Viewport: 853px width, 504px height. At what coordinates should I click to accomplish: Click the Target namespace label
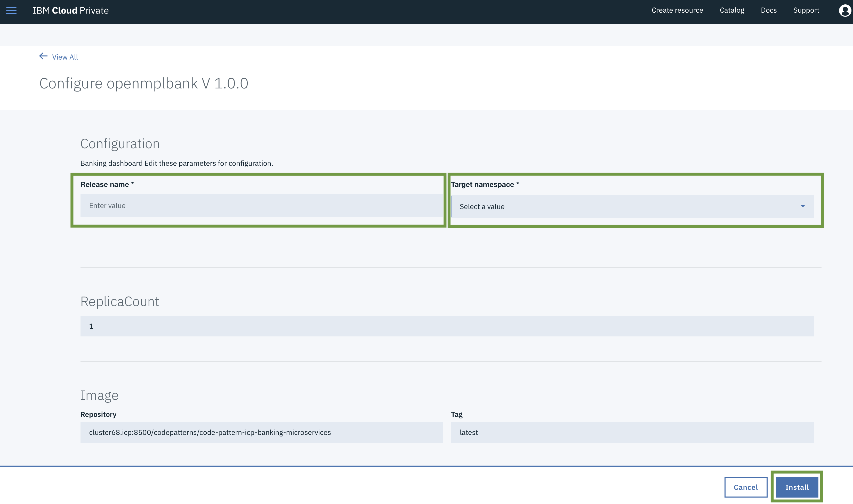(482, 184)
